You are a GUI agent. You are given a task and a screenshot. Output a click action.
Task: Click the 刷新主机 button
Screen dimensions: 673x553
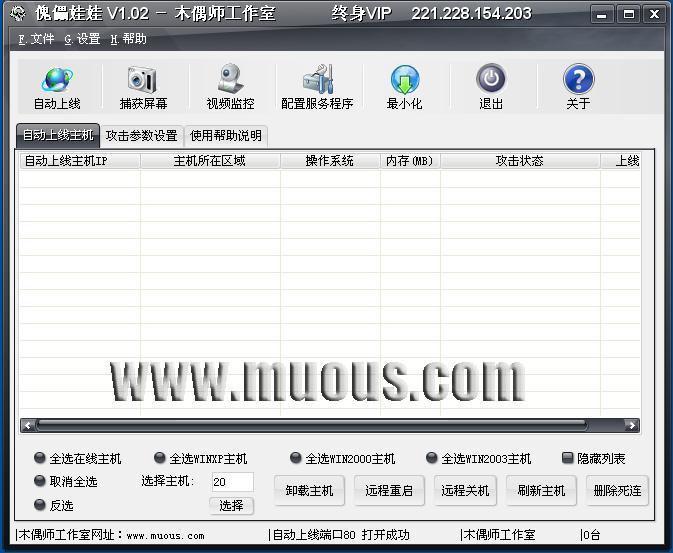pos(541,490)
